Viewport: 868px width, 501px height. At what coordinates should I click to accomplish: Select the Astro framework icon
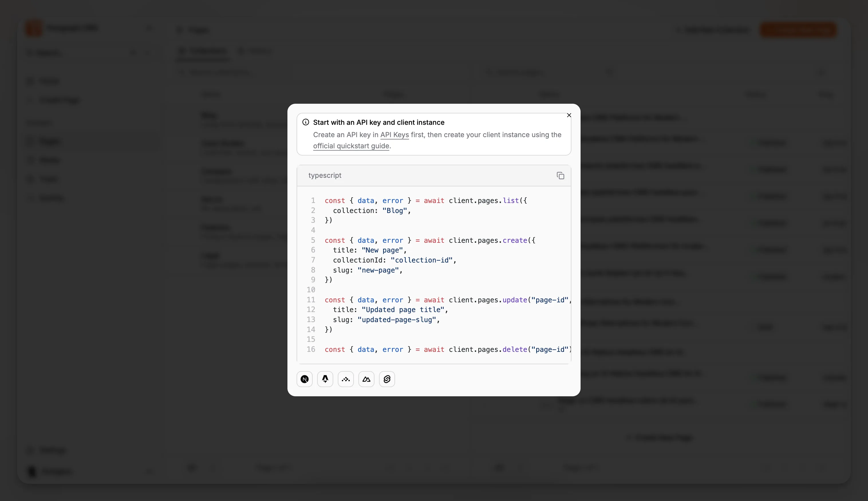(325, 379)
